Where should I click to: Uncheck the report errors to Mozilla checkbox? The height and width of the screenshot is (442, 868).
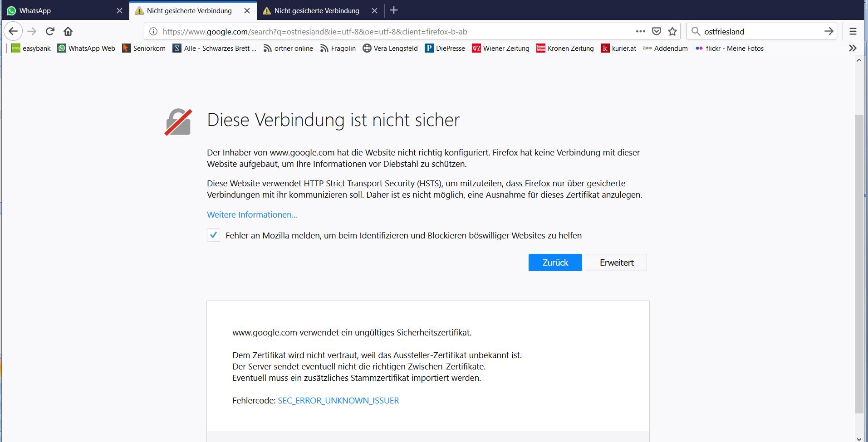pos(213,235)
